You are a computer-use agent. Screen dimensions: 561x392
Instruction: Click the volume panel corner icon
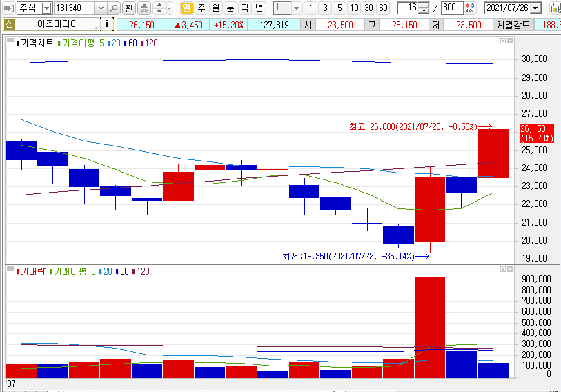10,268
